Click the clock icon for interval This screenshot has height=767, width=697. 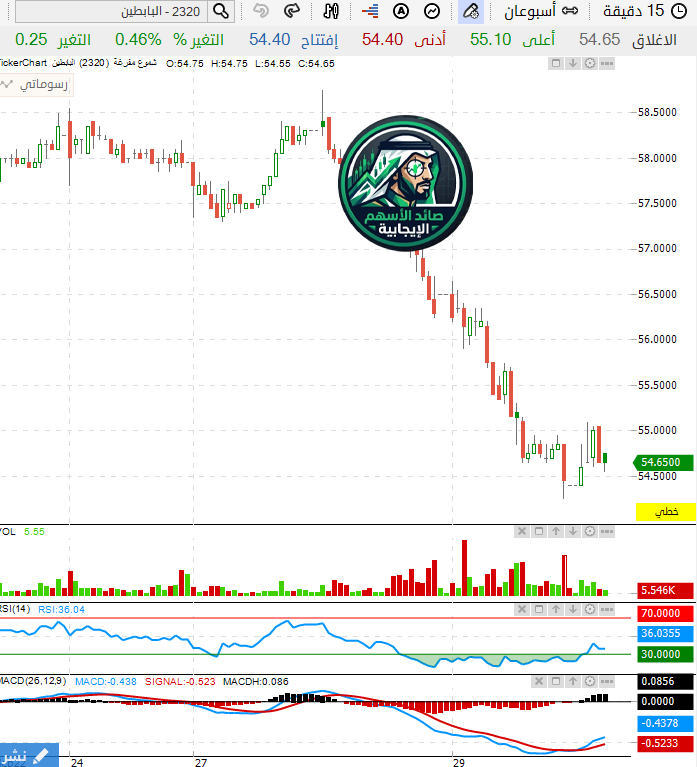point(679,11)
